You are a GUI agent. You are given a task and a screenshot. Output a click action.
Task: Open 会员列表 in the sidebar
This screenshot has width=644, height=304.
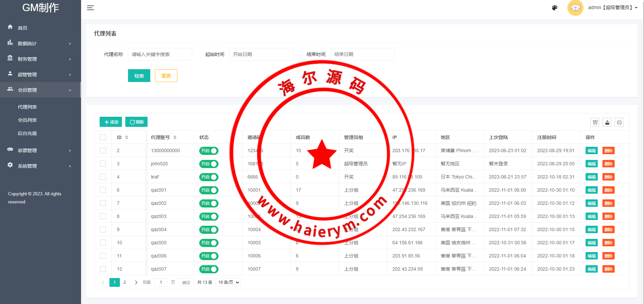click(27, 120)
